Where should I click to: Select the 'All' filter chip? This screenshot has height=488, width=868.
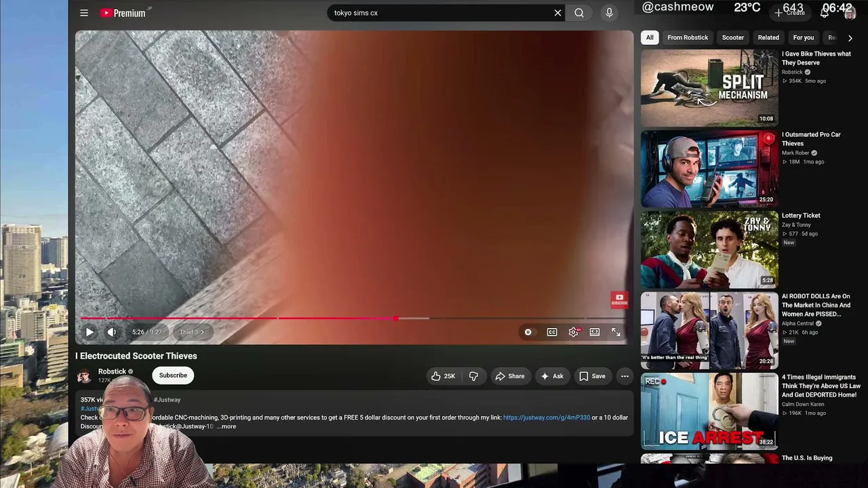click(x=650, y=38)
